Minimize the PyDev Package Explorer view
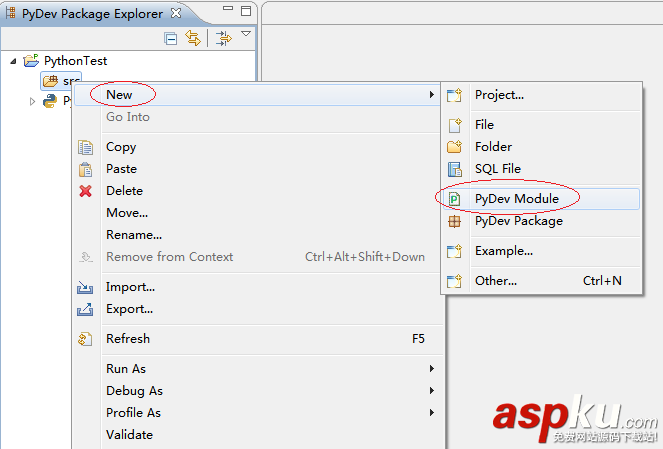The height and width of the screenshot is (449, 663). 228,8
